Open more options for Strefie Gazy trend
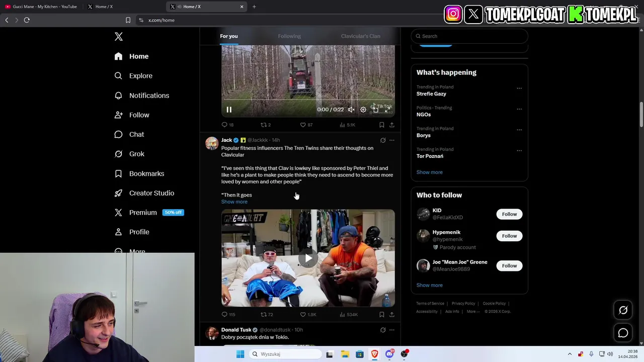 pyautogui.click(x=519, y=88)
